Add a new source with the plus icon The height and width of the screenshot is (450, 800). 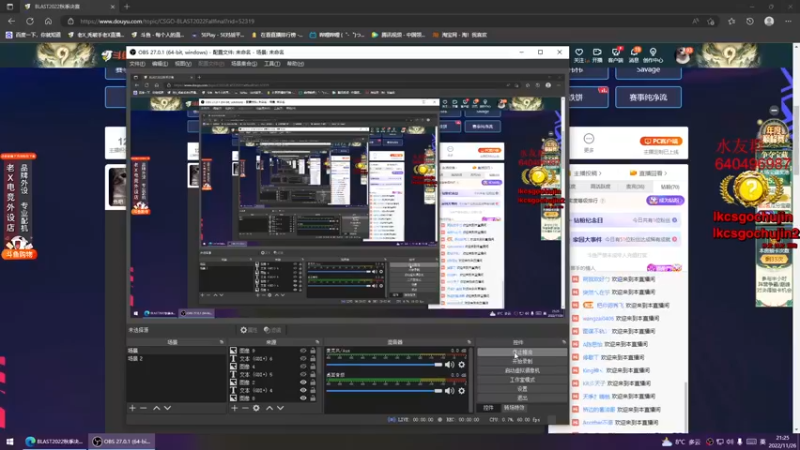(x=234, y=408)
